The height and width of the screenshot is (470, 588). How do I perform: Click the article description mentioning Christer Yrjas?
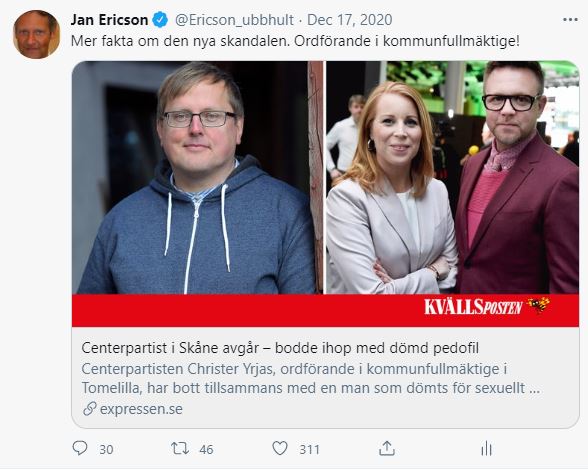click(x=310, y=378)
